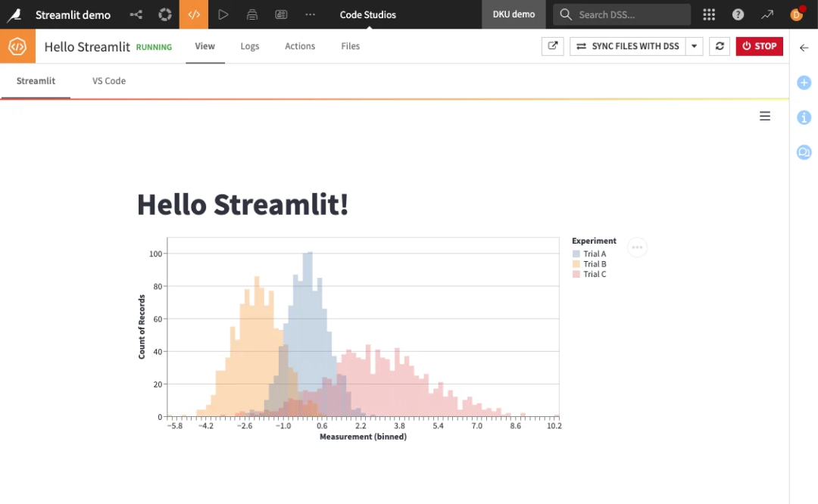The width and height of the screenshot is (818, 504).
Task: Click the Trial A legend color swatch
Action: [576, 254]
